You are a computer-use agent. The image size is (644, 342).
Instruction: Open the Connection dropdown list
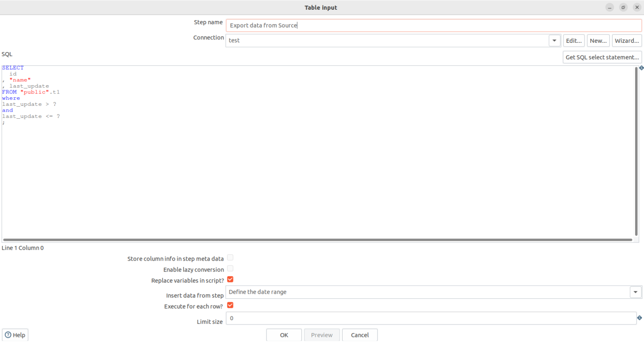(x=554, y=40)
